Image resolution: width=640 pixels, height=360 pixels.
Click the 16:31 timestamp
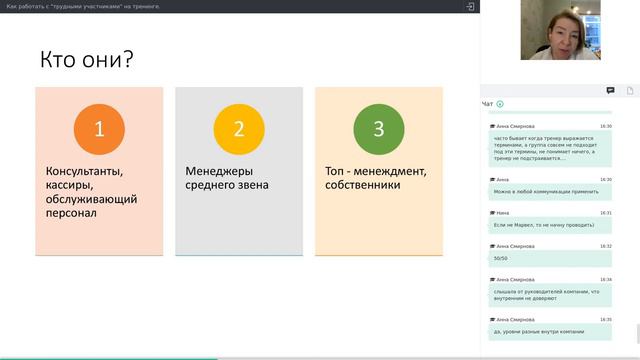[x=606, y=213]
